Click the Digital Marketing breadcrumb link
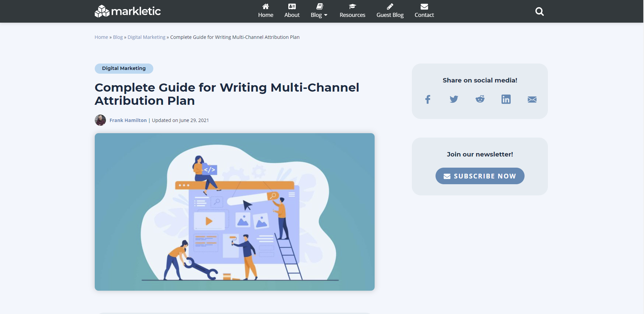644x314 pixels. [x=147, y=37]
